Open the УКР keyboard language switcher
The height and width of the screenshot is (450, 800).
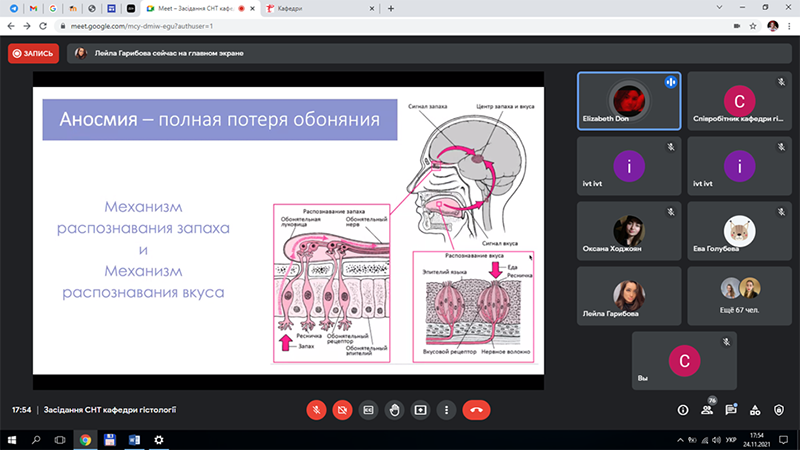pos(731,440)
